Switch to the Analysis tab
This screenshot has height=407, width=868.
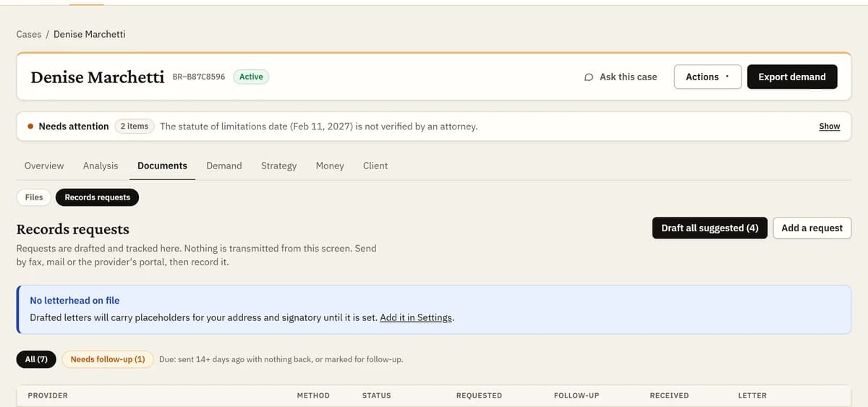(x=101, y=166)
